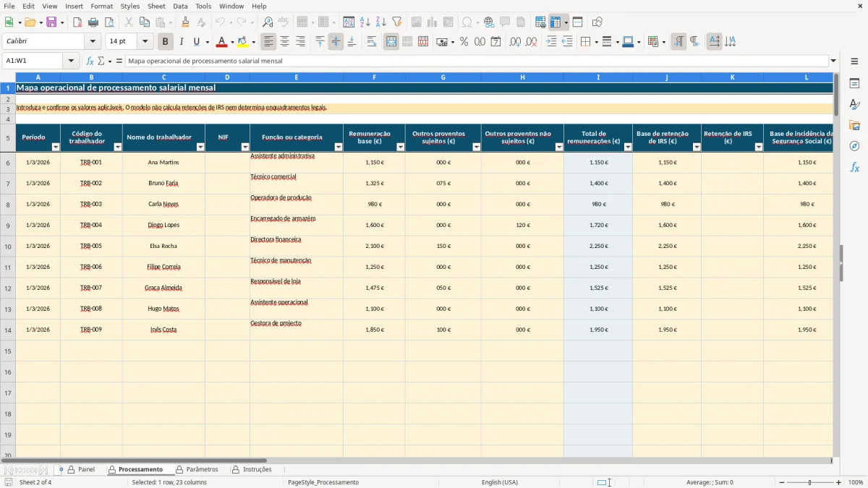Viewport: 868px width, 488px height.
Task: Format as percent
Action: click(x=464, y=42)
